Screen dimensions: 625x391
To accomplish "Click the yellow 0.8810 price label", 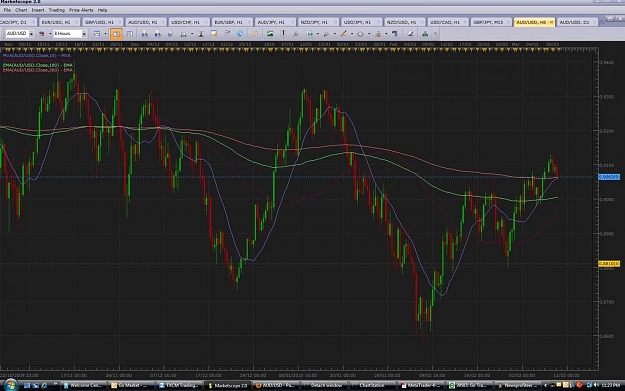I will tap(609, 264).
